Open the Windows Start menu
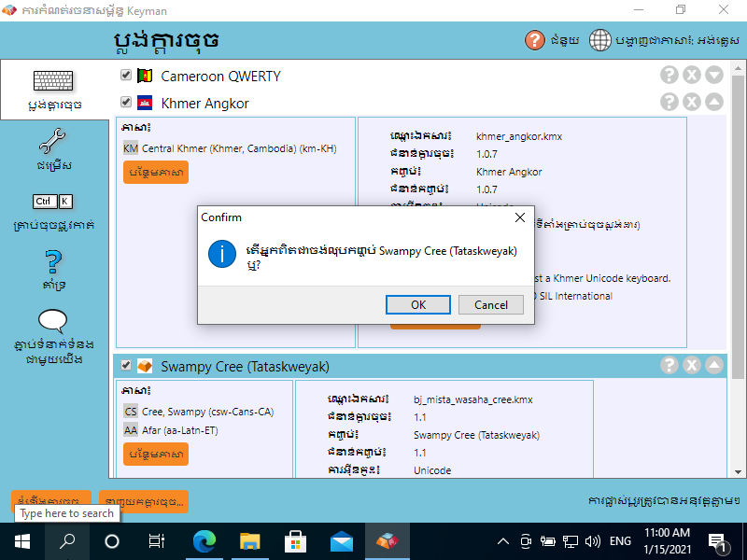The height and width of the screenshot is (560, 747). click(x=21, y=541)
